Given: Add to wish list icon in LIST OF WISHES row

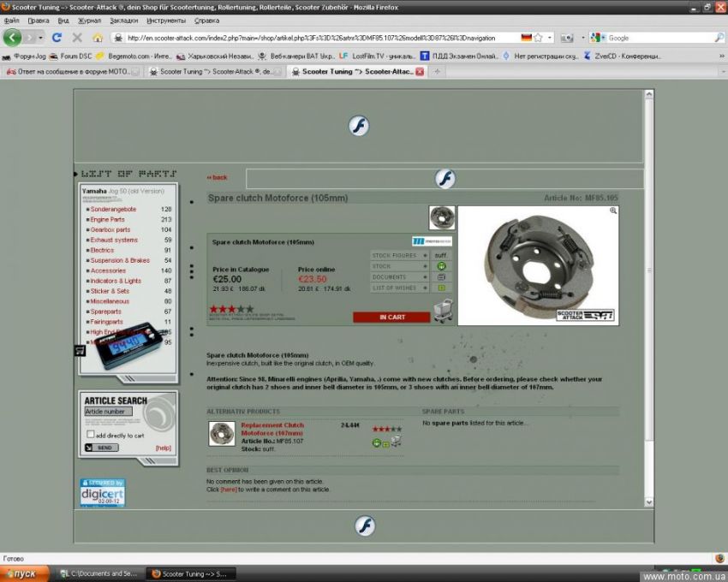Looking at the screenshot, I should click(442, 288).
